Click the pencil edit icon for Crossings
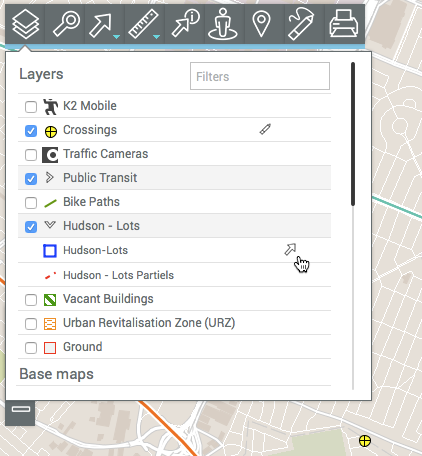The height and width of the screenshot is (456, 422). pyautogui.click(x=265, y=129)
